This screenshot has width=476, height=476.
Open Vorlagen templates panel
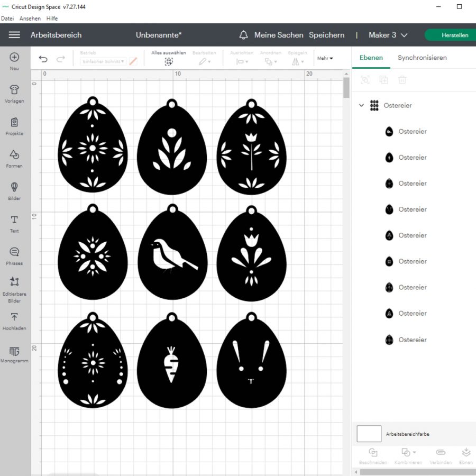click(14, 90)
